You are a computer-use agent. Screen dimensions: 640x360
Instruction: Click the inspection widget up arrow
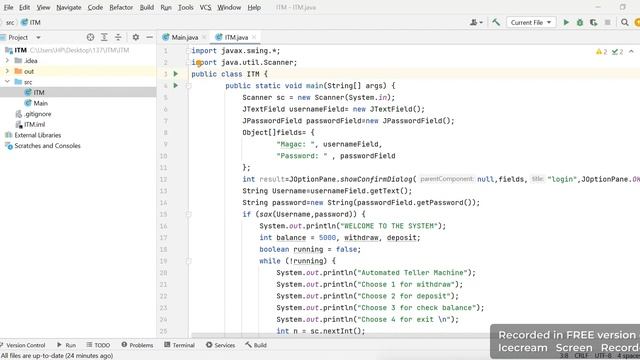tap(631, 51)
